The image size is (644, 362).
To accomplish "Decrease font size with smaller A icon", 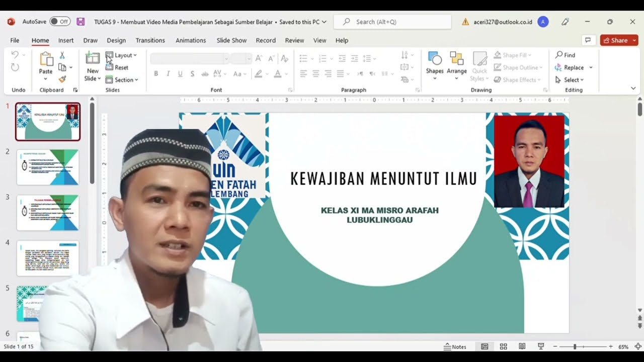I will [271, 58].
